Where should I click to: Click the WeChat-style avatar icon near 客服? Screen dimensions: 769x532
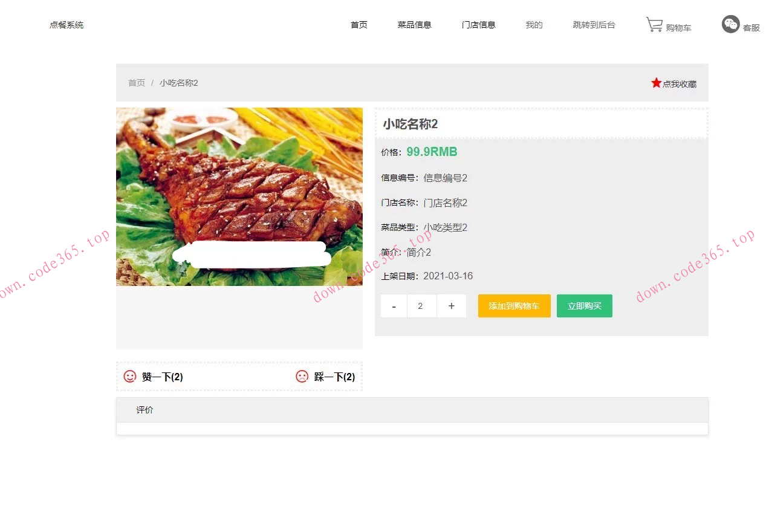pos(730,25)
